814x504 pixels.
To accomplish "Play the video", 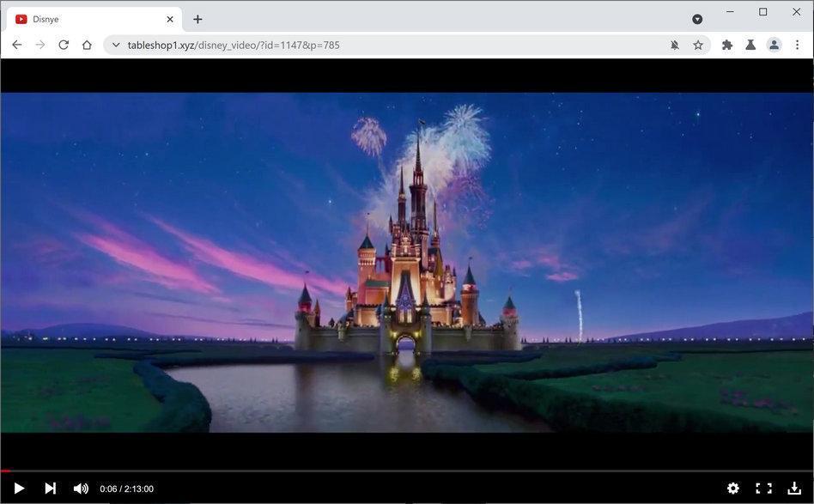I will (x=19, y=489).
